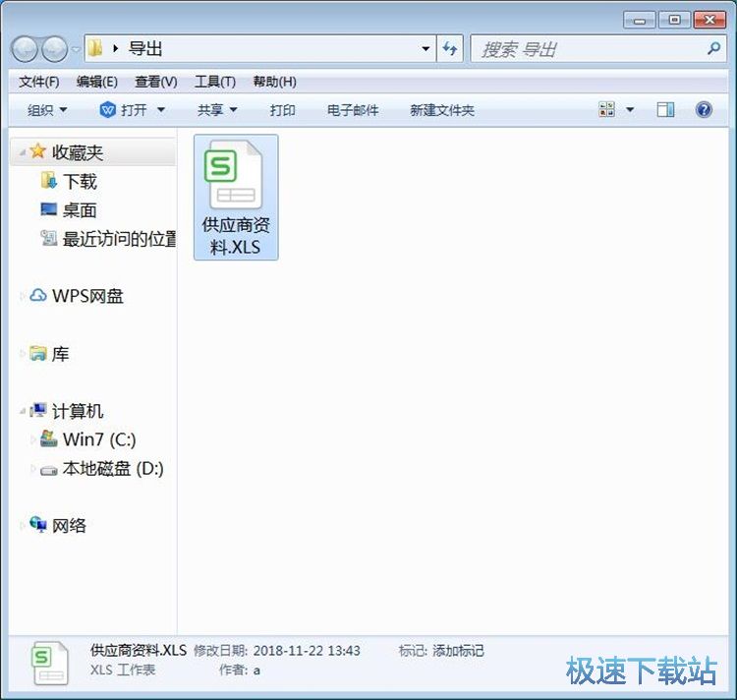Collapse the 计算机 tree node
This screenshot has height=700, width=737.
pyautogui.click(x=22, y=411)
